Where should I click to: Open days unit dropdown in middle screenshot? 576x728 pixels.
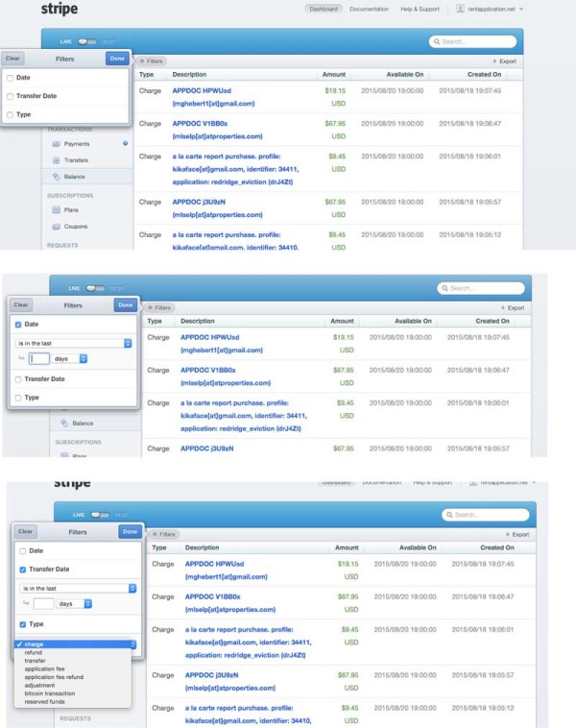point(70,358)
